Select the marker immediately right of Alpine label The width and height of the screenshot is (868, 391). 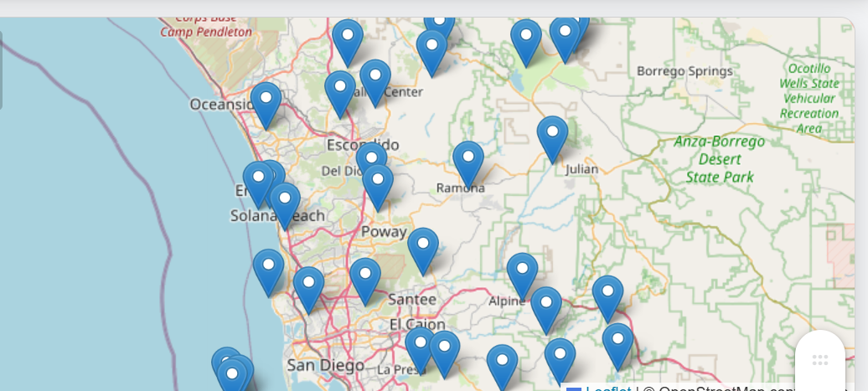tap(545, 311)
